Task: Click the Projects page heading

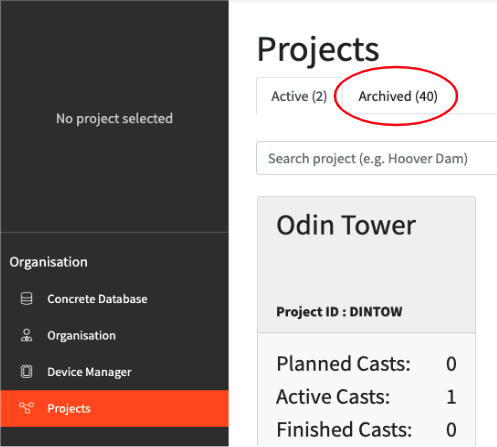Action: 318,50
